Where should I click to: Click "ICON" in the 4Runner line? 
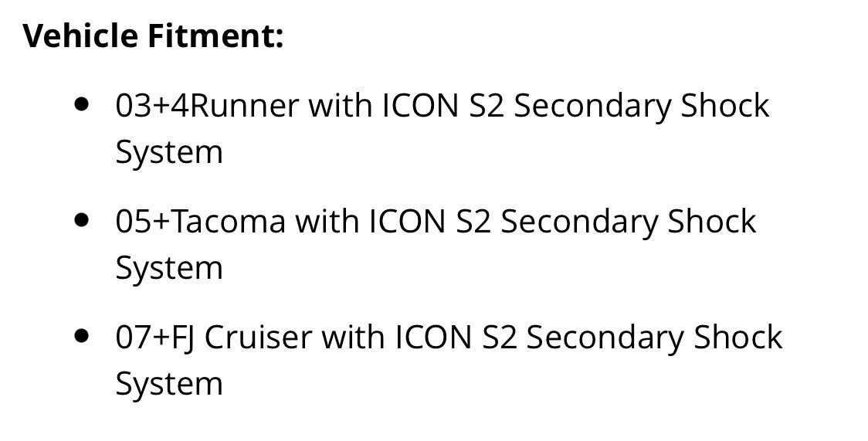click(421, 105)
